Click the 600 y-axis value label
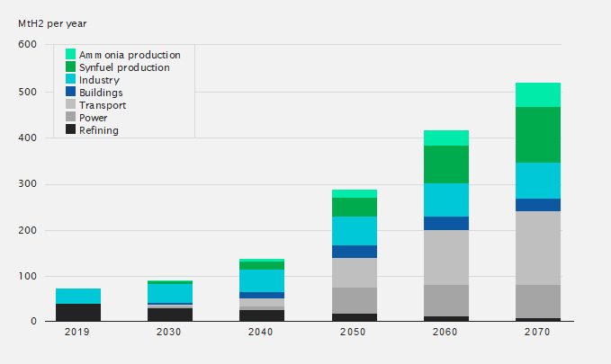Viewport: 611px width, 364px height. [x=27, y=45]
